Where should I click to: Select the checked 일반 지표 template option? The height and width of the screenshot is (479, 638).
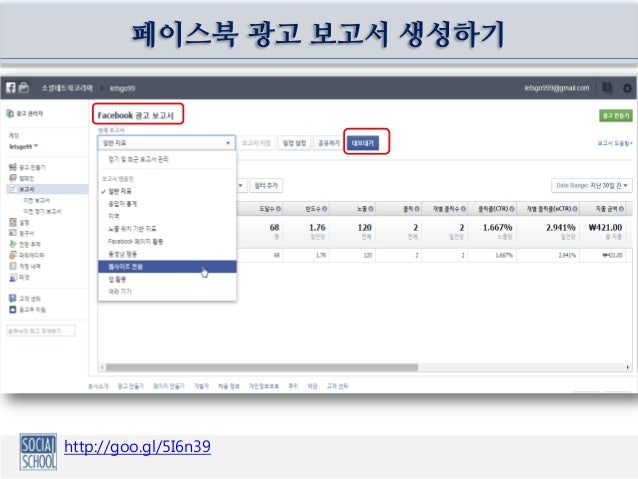(167, 191)
